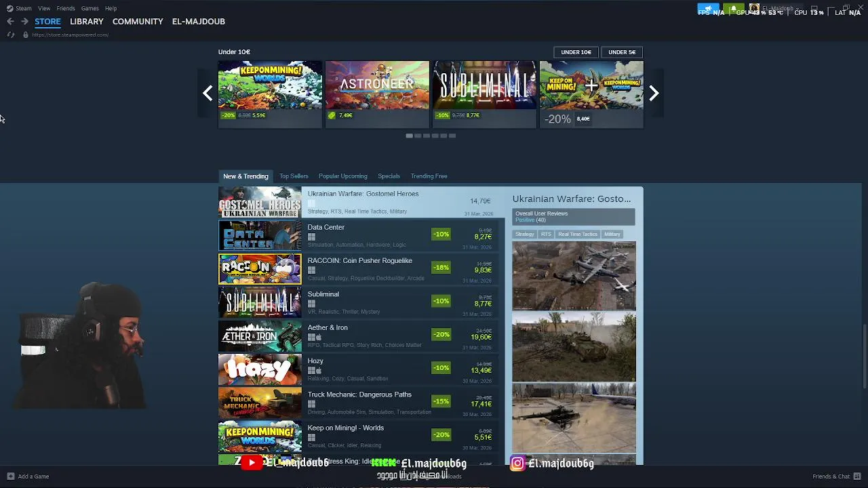Open the Friends & Chat icon
868x488 pixels.
857,476
